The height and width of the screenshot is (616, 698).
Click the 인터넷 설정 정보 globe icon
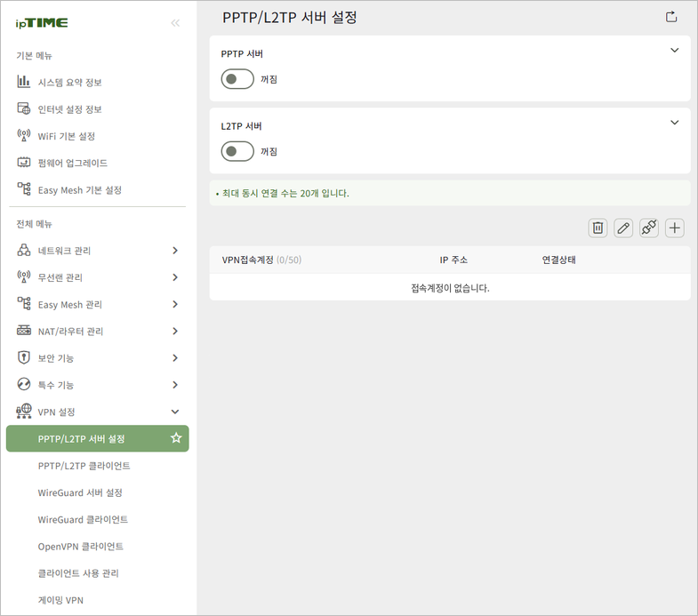(24, 108)
